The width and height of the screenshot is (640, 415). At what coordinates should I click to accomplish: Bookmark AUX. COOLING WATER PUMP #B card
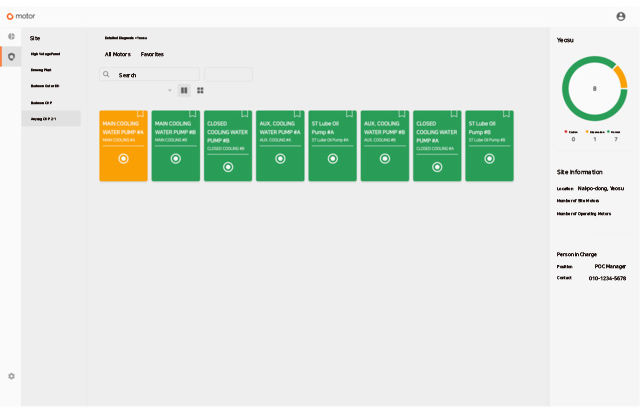pyautogui.click(x=402, y=114)
